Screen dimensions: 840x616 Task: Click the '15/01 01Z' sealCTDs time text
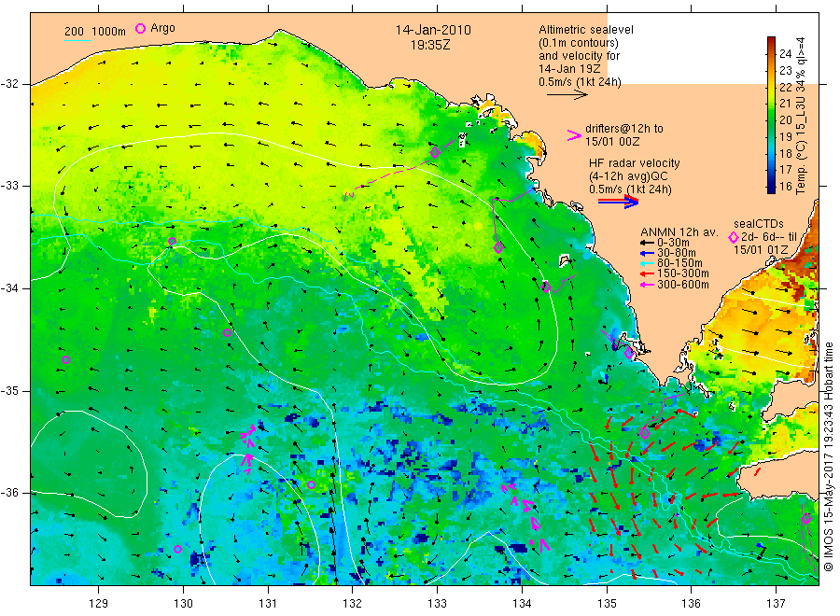pos(761,249)
